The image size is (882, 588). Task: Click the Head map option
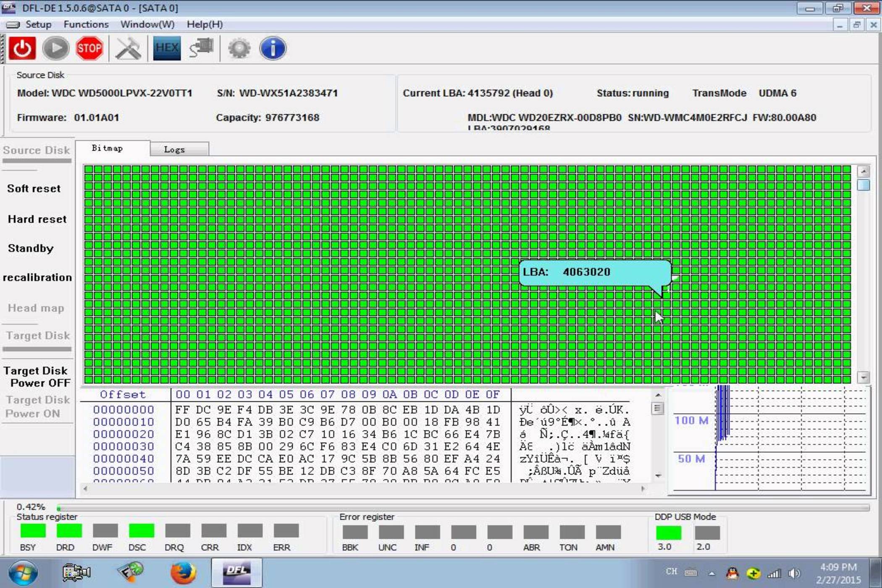coord(36,308)
